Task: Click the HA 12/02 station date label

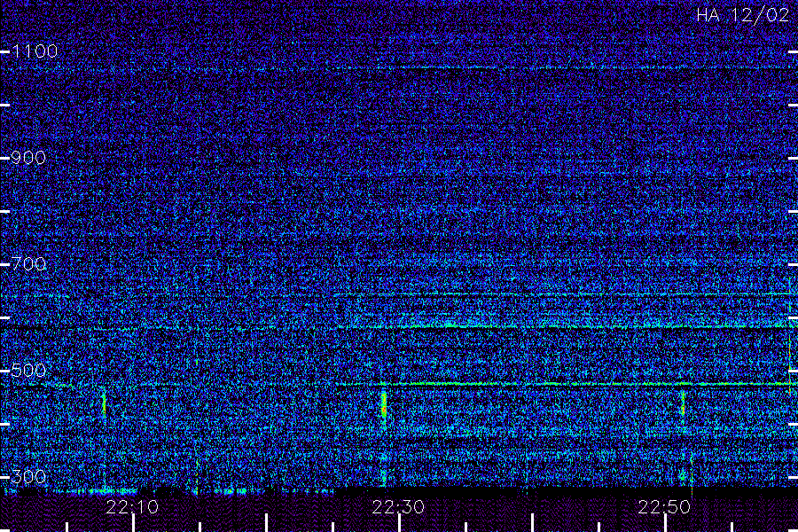Action: pos(743,15)
